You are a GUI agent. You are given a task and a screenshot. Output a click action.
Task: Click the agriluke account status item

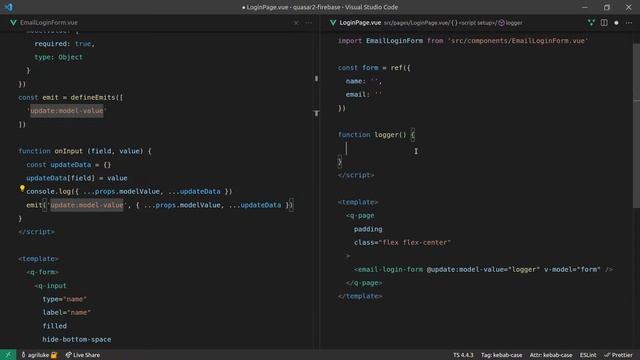point(39,355)
